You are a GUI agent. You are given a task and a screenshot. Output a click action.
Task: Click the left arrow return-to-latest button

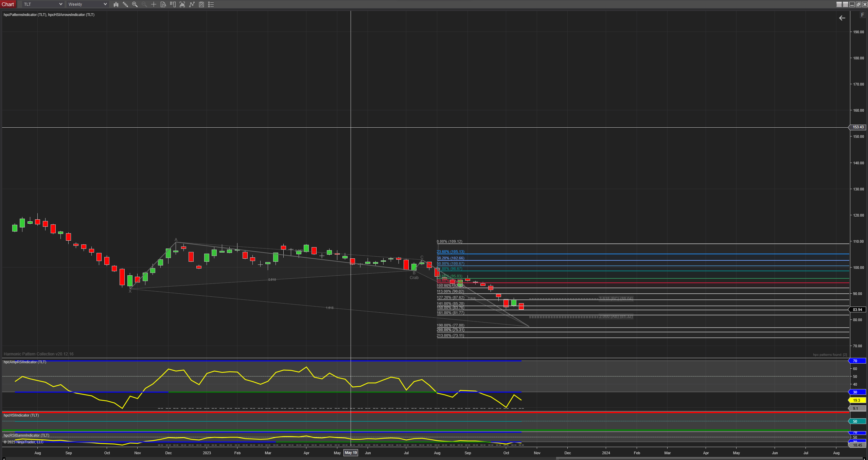[x=842, y=18]
